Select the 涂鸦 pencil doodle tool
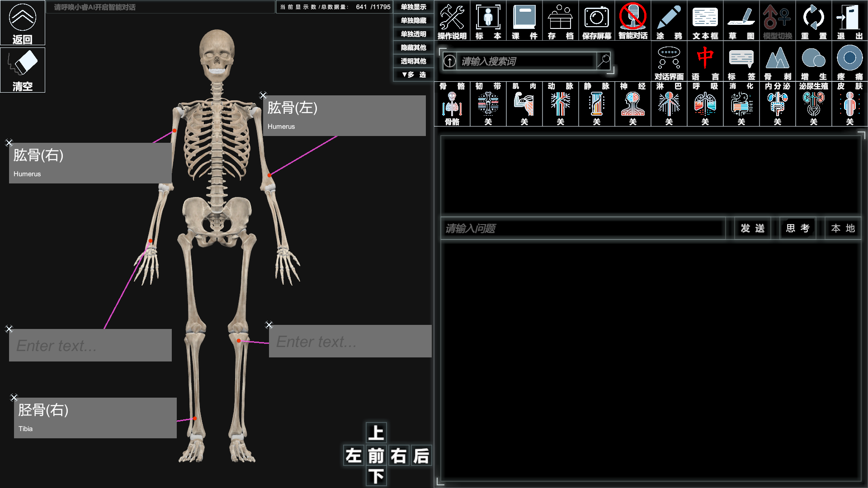Screen dimensions: 868x488 pos(669,21)
